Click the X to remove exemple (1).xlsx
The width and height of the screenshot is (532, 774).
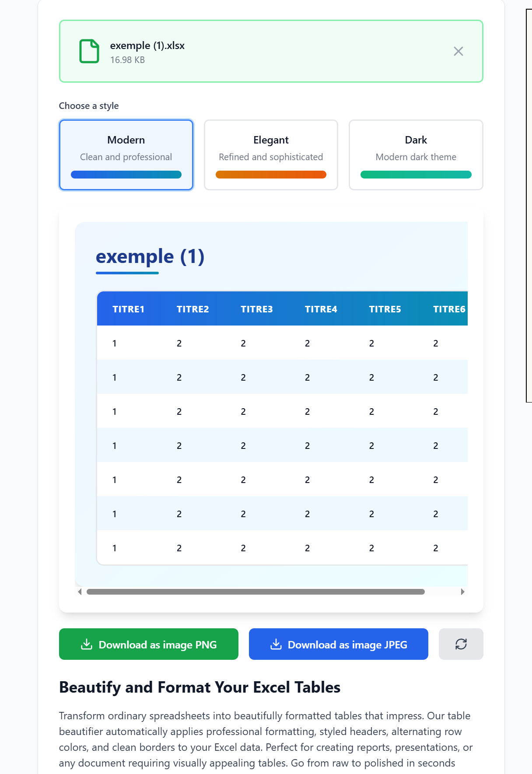(458, 51)
